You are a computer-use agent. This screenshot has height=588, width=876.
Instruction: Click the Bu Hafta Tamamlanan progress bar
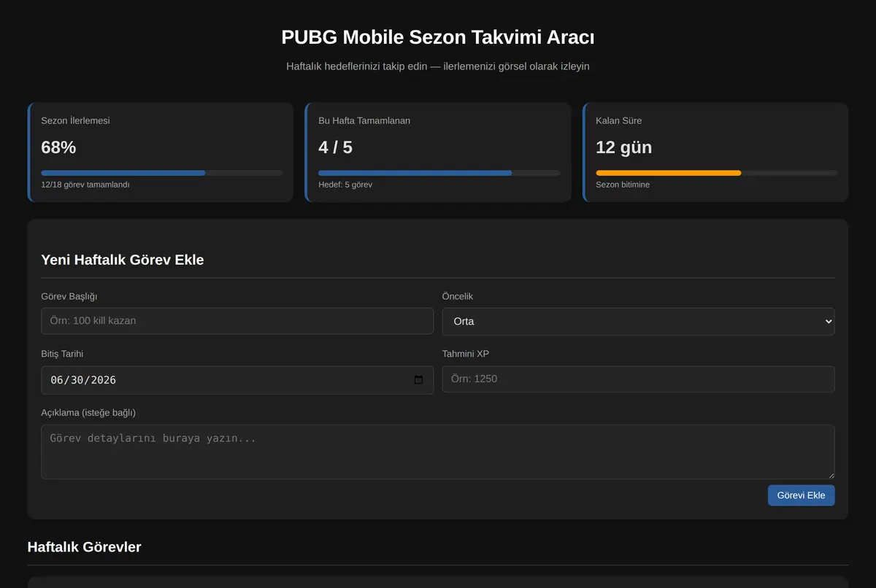(x=439, y=173)
